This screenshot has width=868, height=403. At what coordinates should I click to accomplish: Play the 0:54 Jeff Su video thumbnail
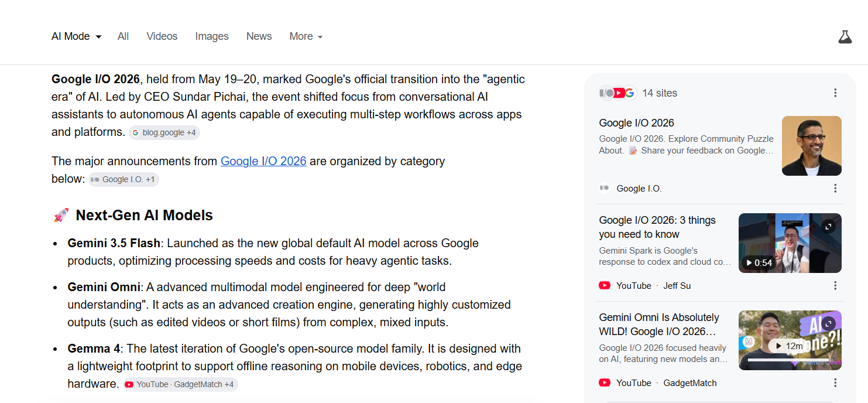point(790,243)
